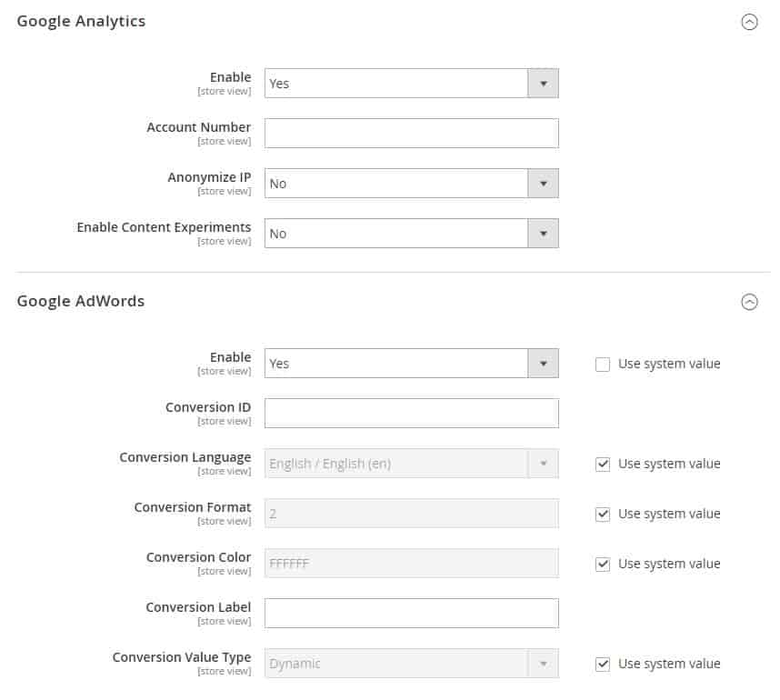
Task: Click the Account Number label
Action: point(199,127)
